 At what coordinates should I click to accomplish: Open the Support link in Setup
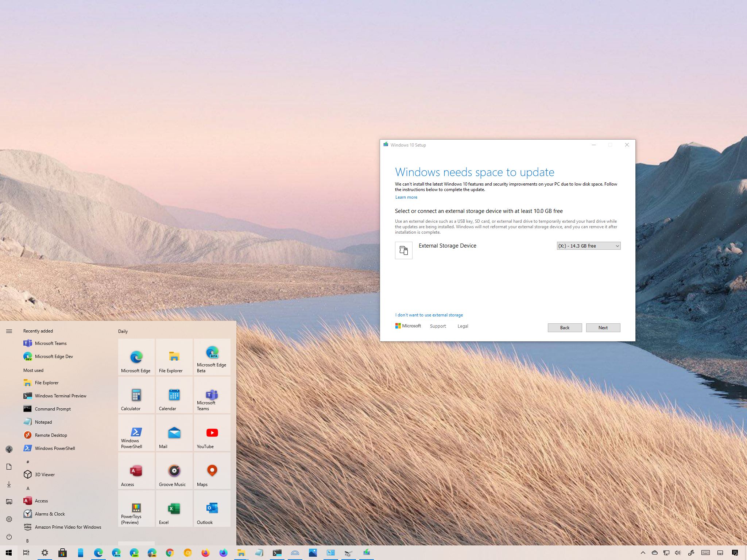tap(438, 326)
